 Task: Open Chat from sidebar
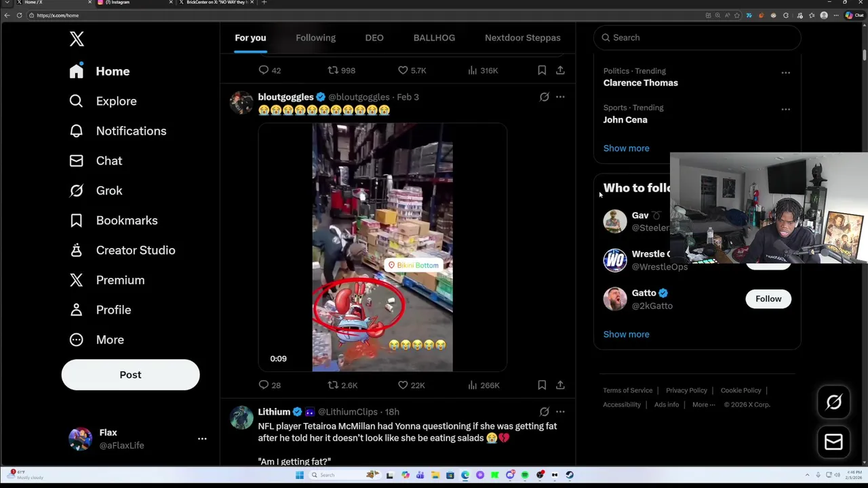pyautogui.click(x=96, y=161)
